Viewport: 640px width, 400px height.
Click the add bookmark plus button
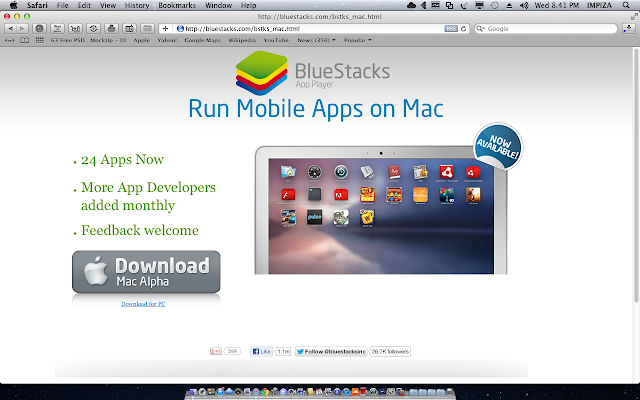[x=165, y=29]
